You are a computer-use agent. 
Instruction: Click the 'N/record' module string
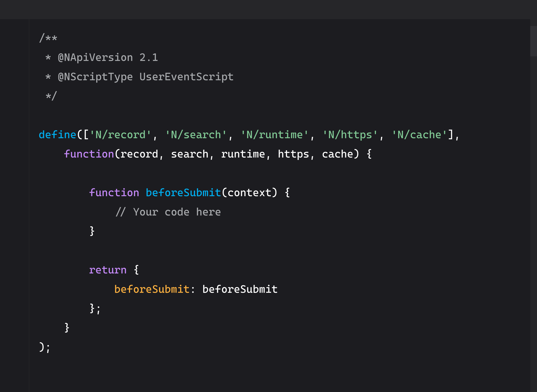[120, 135]
